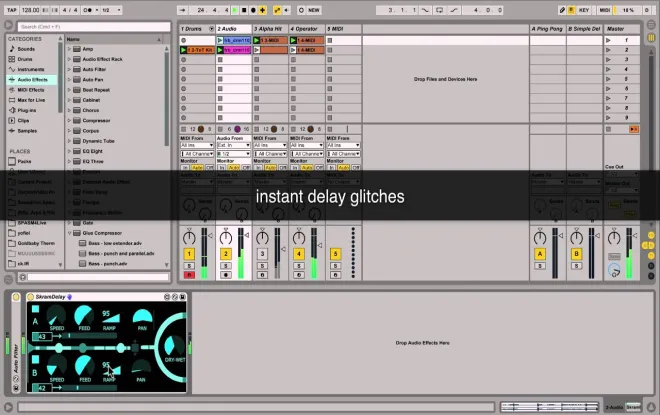Click the A Ping Pong return track header
Viewport: 660px width, 415px height.
pos(548,29)
